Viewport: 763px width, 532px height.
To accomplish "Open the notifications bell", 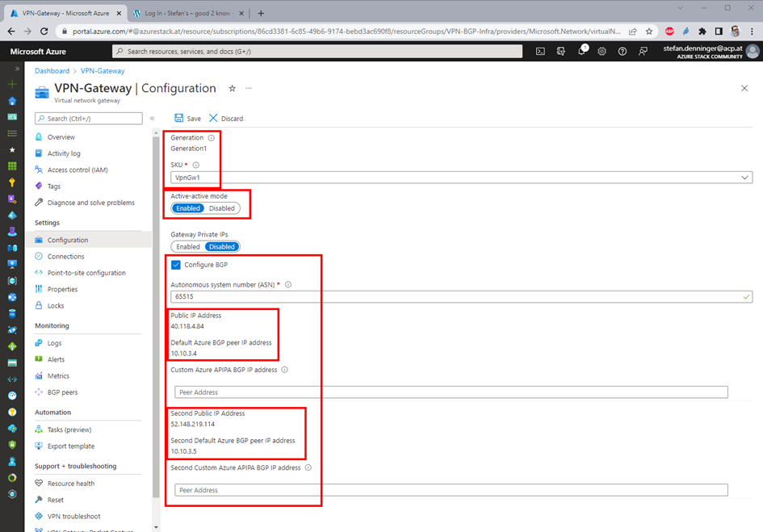I will pyautogui.click(x=581, y=51).
